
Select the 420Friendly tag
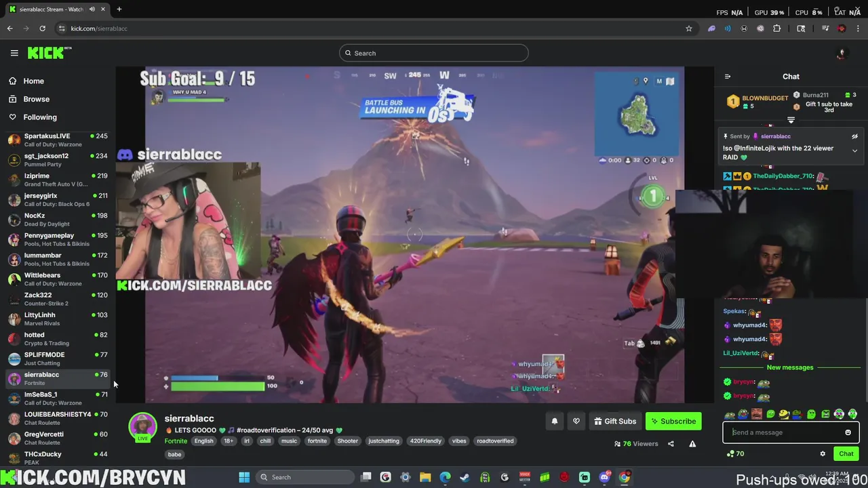(425, 441)
